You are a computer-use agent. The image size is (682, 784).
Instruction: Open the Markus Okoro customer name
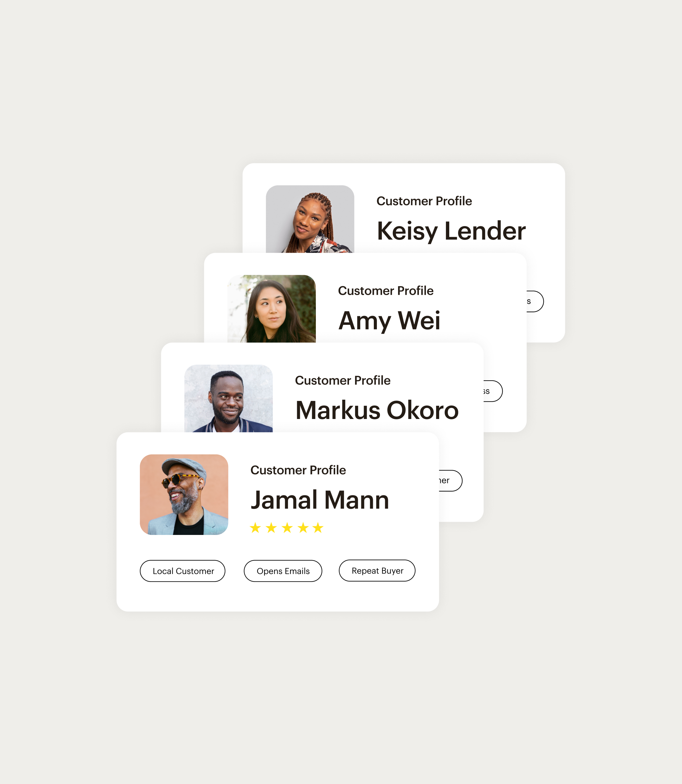tap(377, 410)
